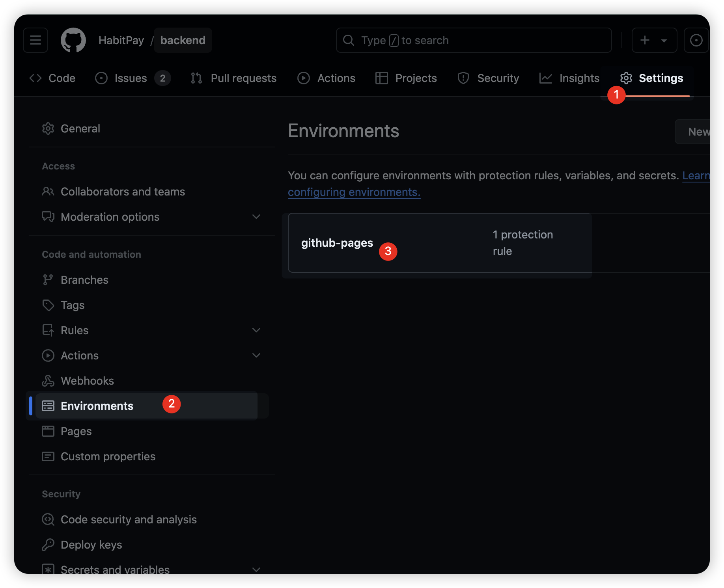Open the github-pages environment
Viewport: 724px width, 588px height.
(x=337, y=243)
